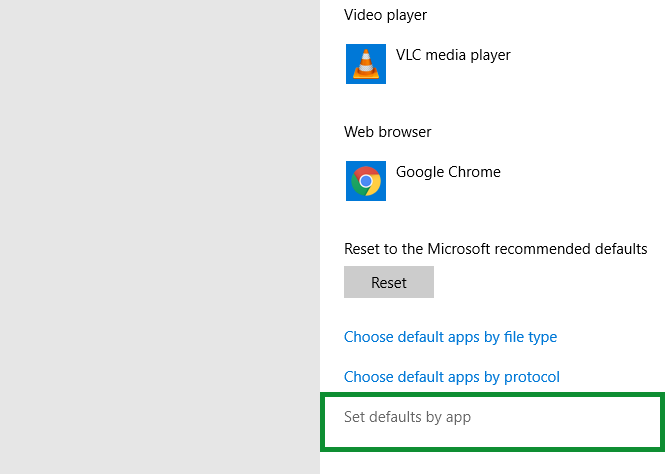
Task: Click the Reset to Microsoft recommended defaults label
Action: tap(495, 249)
